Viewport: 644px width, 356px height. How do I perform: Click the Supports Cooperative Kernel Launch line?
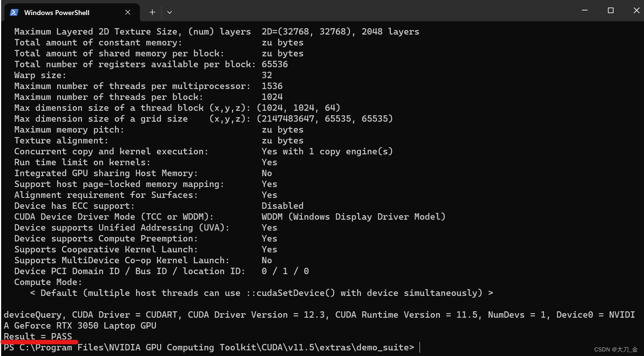pyautogui.click(x=105, y=249)
